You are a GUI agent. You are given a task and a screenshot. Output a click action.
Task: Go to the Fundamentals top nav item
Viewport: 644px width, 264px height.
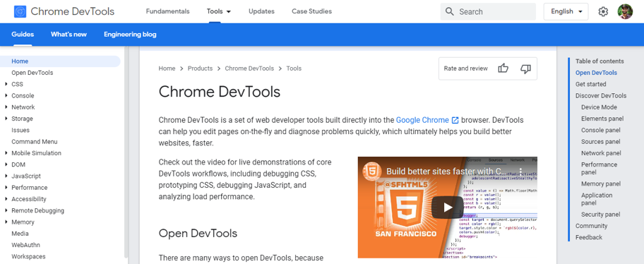pos(167,11)
